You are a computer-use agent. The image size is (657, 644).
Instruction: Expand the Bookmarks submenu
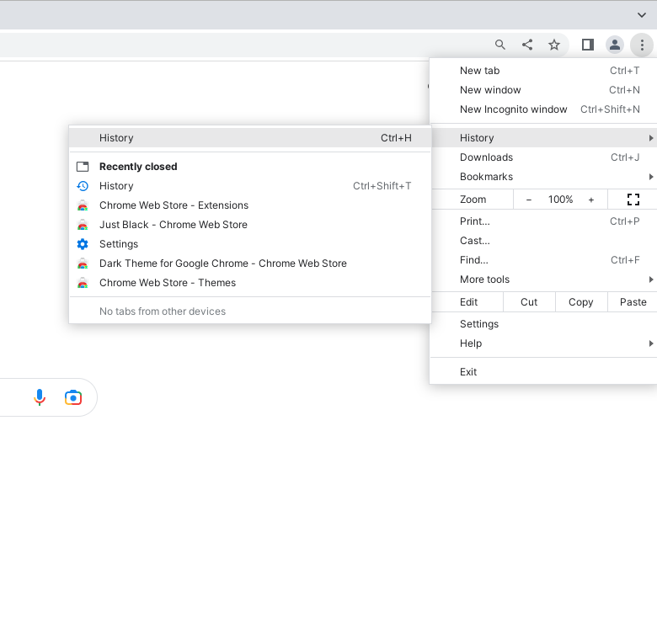click(543, 177)
